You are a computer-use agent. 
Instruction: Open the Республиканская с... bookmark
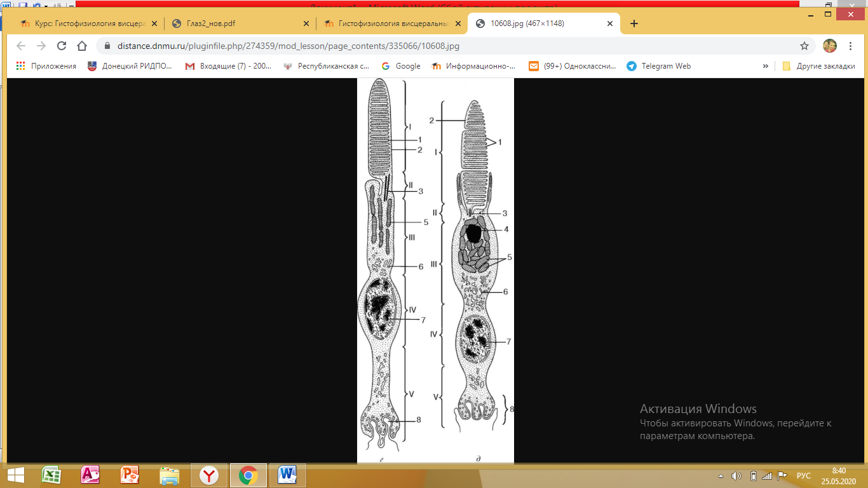[x=326, y=66]
